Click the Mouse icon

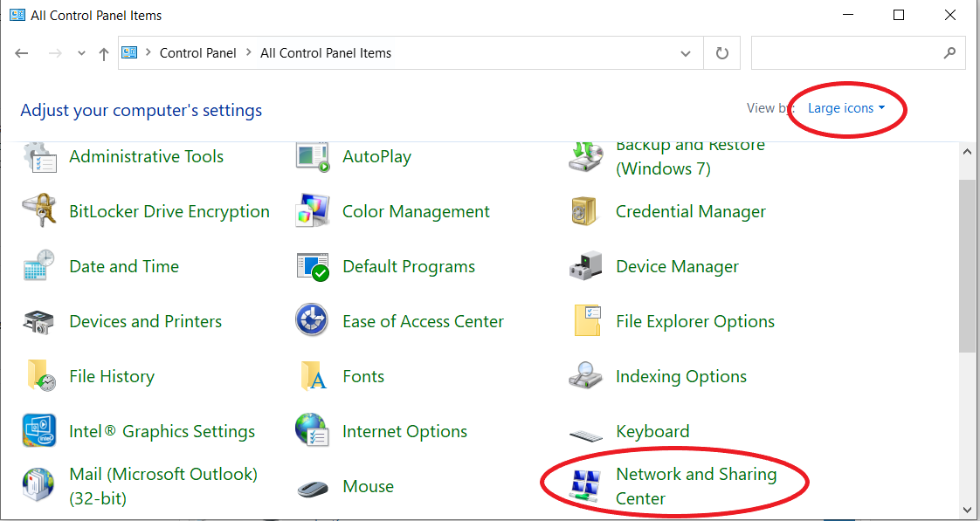(x=313, y=488)
